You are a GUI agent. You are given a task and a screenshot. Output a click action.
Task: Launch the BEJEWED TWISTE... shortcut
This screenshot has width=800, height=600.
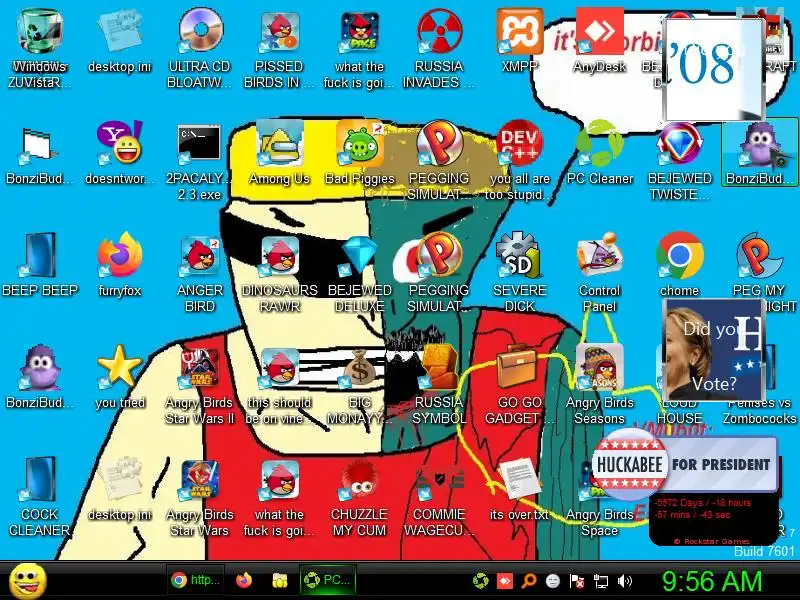click(x=679, y=143)
